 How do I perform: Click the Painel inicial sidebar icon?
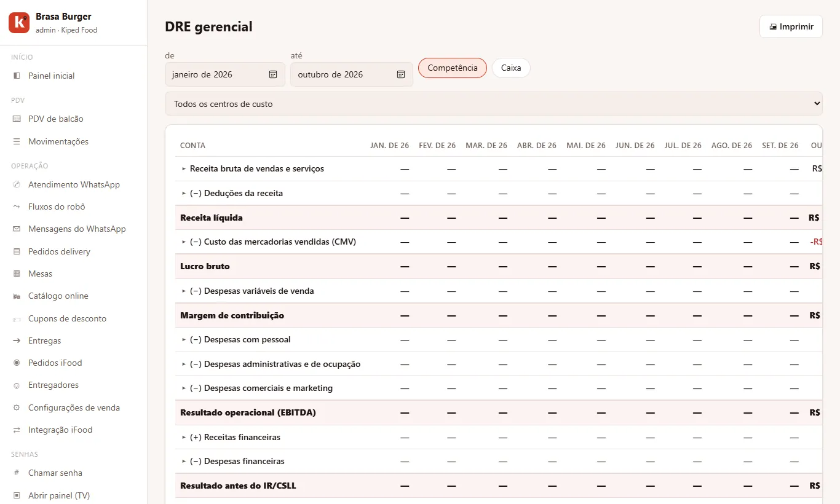coord(17,76)
